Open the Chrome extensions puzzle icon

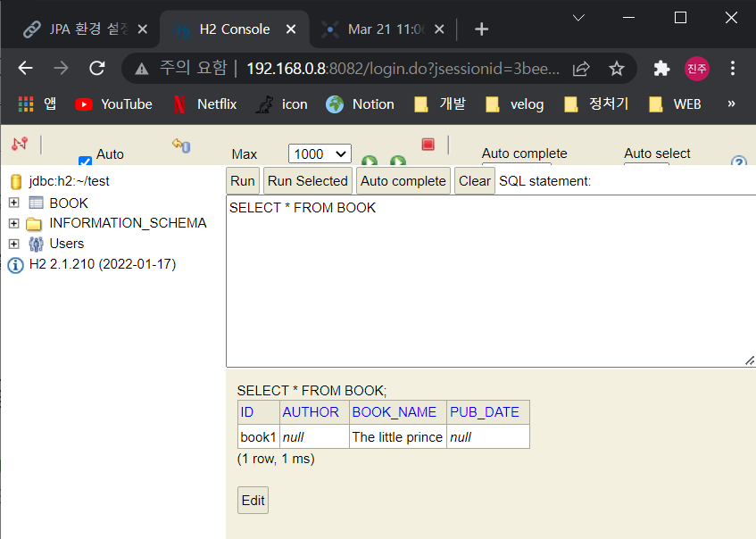pyautogui.click(x=660, y=68)
